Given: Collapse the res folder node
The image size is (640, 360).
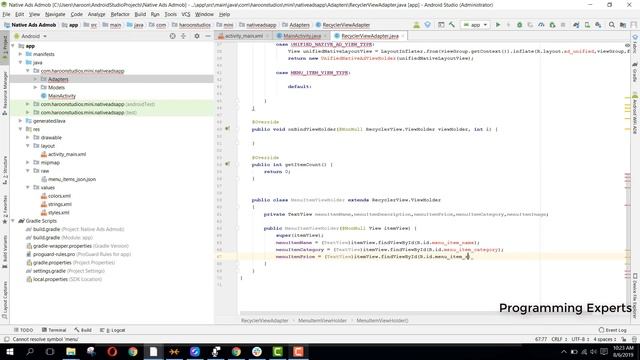Looking at the screenshot, I should (x=20, y=129).
